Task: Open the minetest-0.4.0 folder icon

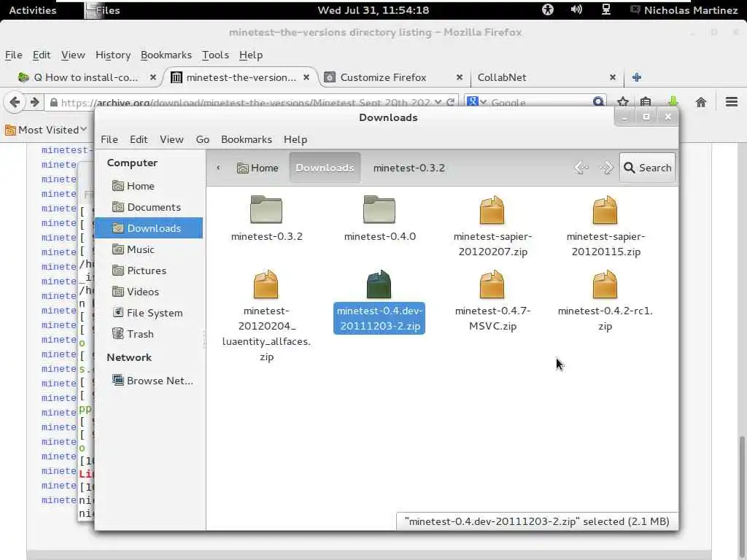Action: click(x=379, y=209)
